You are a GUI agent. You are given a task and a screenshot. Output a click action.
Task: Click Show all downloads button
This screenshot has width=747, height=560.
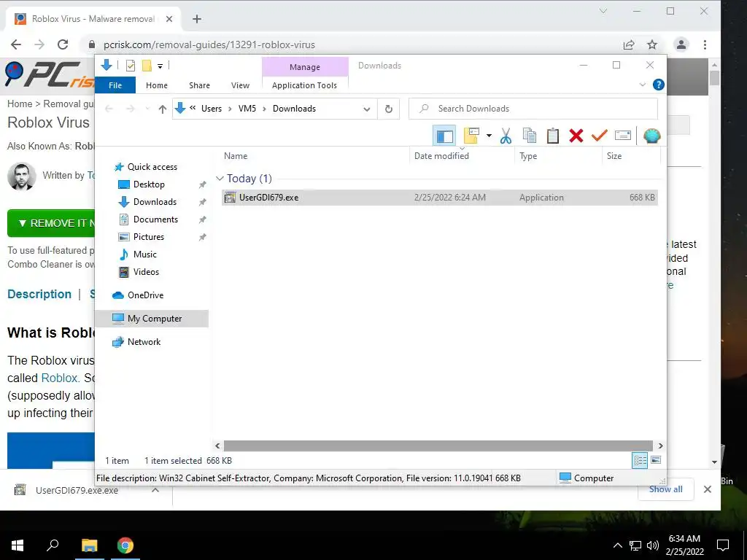click(x=665, y=489)
